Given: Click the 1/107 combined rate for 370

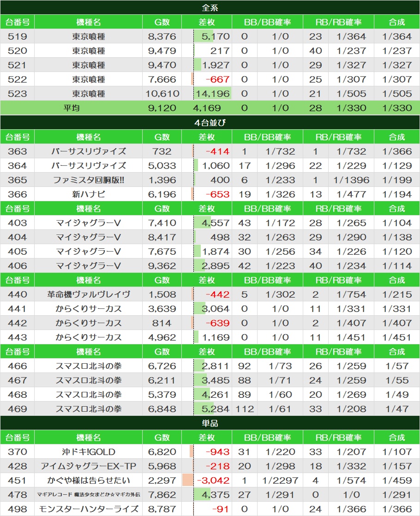Looking at the screenshot, I should tap(397, 452).
